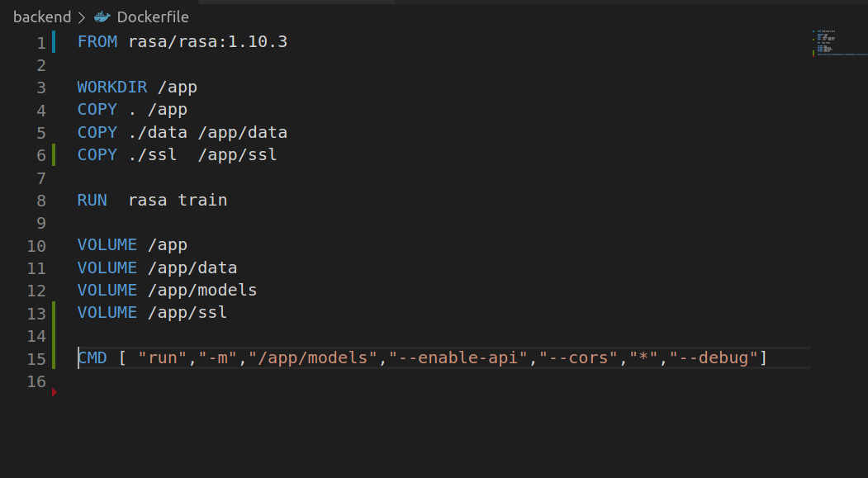Place cursor on "--enable-api" string
Image resolution: width=868 pixels, height=478 pixels.
pyautogui.click(x=458, y=357)
